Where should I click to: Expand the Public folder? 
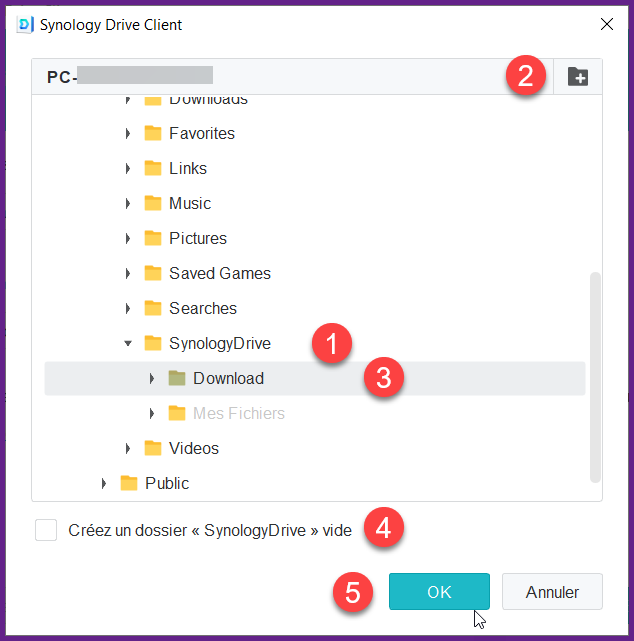tap(104, 483)
